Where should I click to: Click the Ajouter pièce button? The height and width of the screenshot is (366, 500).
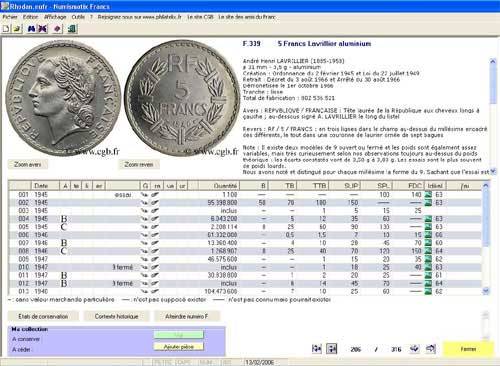[x=179, y=347]
